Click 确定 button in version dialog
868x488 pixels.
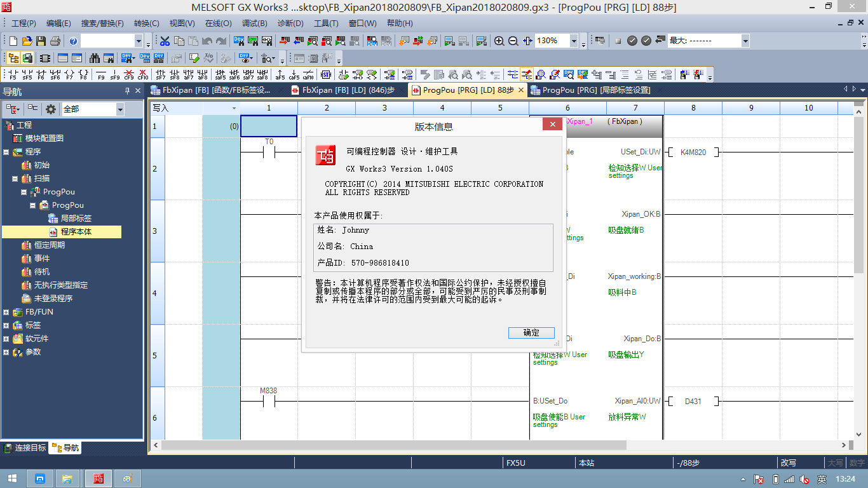coord(531,333)
